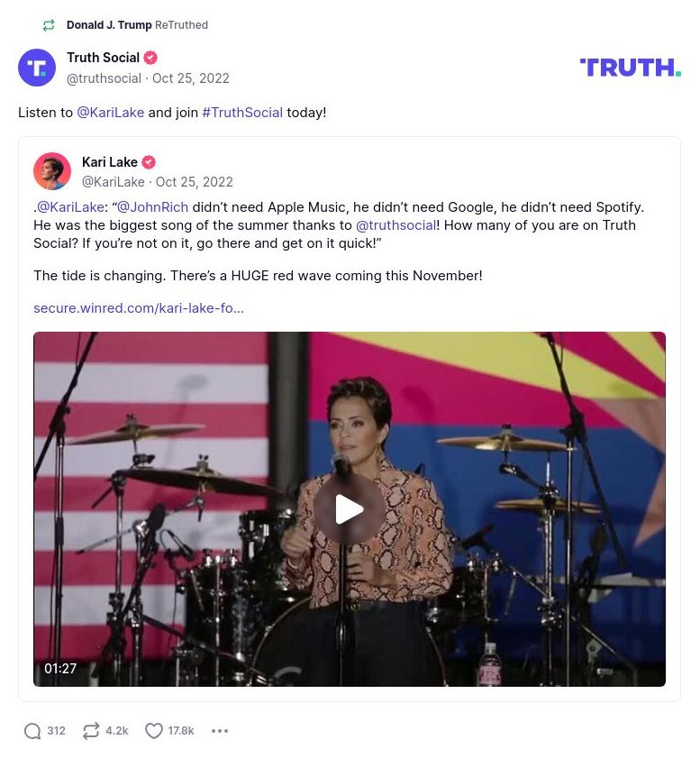This screenshot has width=700, height=758.
Task: Like the post with heart icon
Action: pyautogui.click(x=154, y=731)
